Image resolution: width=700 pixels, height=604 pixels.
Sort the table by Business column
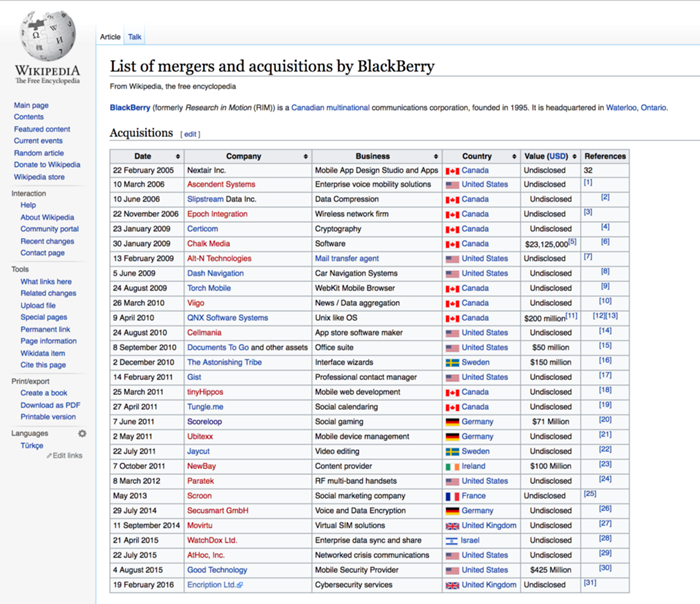436,156
